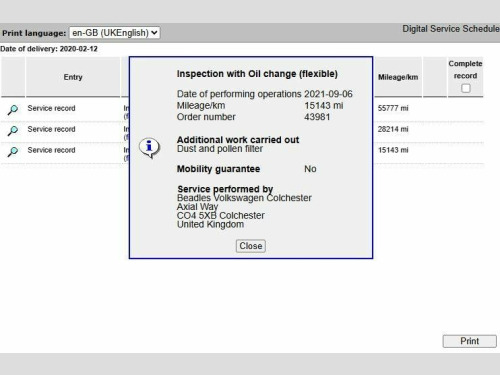This screenshot has height=375, width=500.
Task: Open details of the 55777 mi service record
Action: [x=13, y=109]
